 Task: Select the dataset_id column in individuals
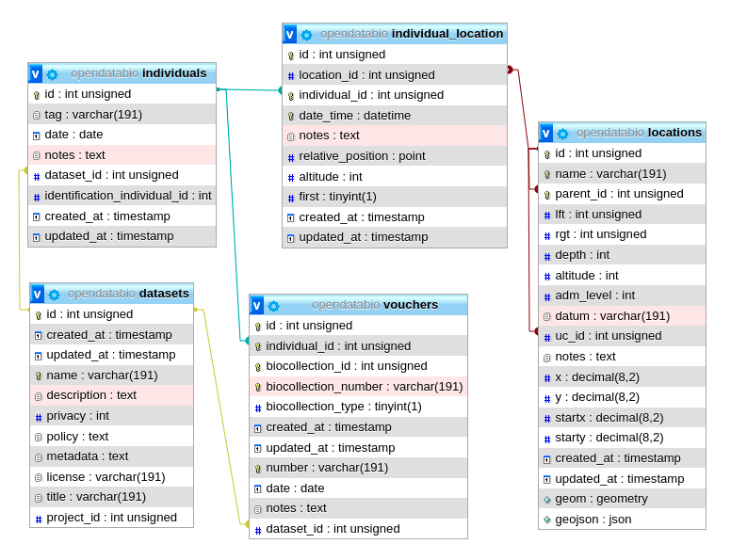[x=111, y=175]
